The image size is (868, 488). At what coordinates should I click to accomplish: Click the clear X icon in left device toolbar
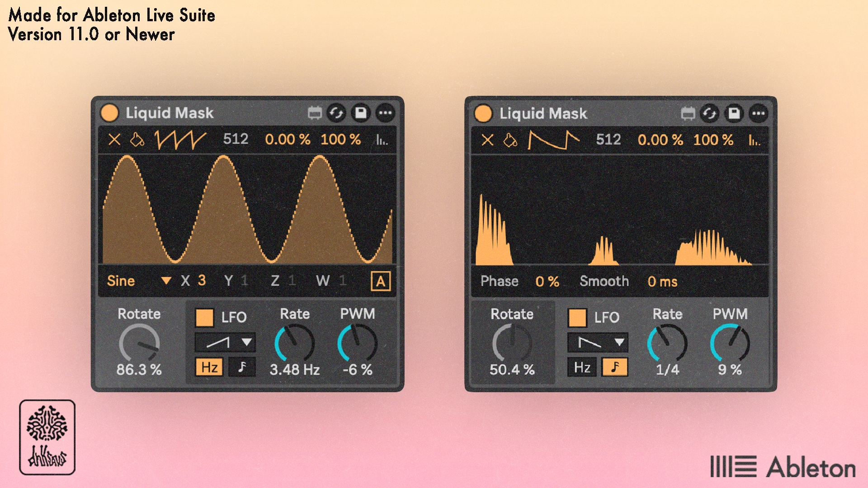pos(114,139)
